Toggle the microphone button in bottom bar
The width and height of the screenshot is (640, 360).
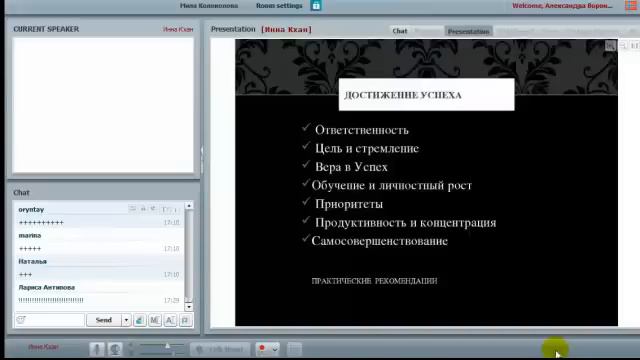(97, 349)
